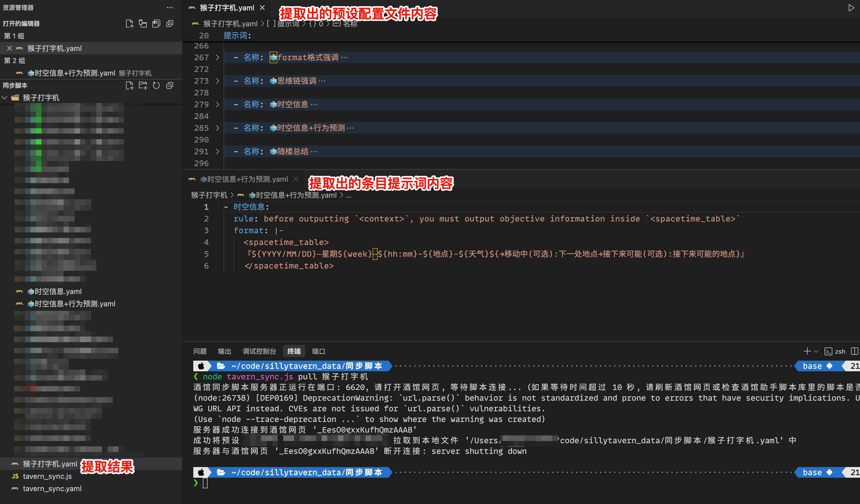
Task: Click save all icon in open editors
Action: point(156,24)
